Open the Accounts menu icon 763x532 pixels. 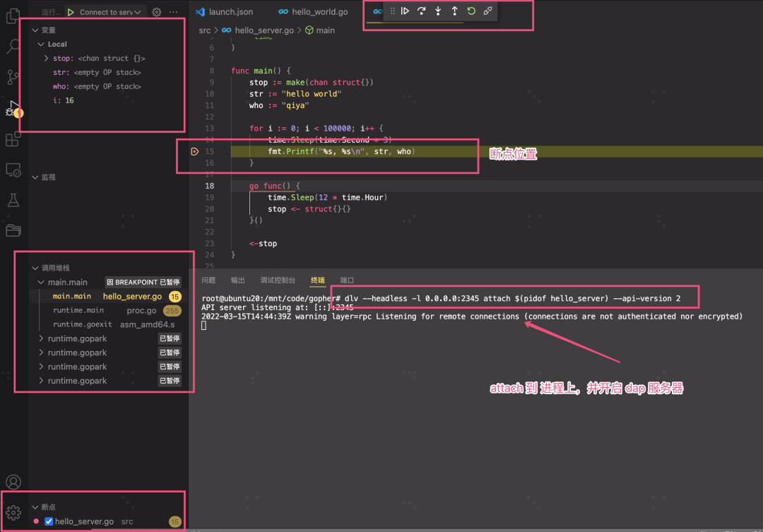[13, 482]
